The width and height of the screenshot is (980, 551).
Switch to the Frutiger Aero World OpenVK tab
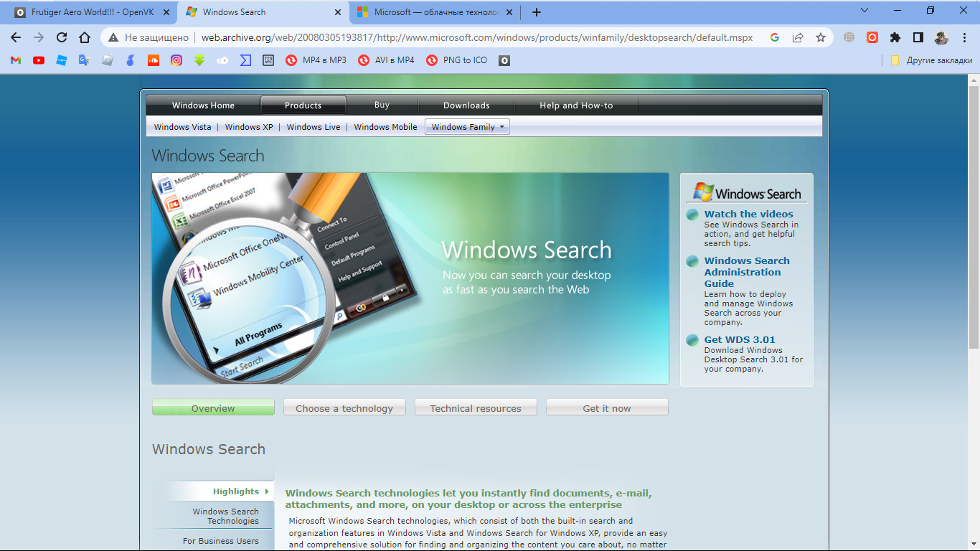93,12
